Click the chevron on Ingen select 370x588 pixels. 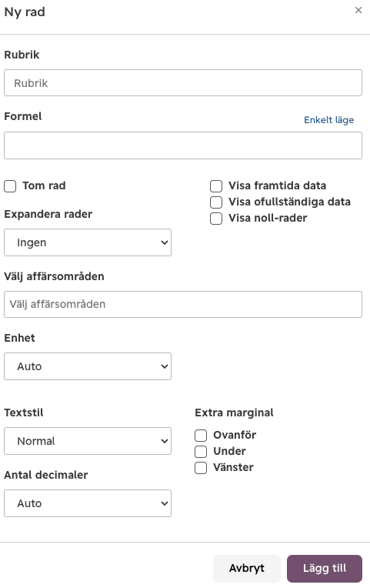164,242
